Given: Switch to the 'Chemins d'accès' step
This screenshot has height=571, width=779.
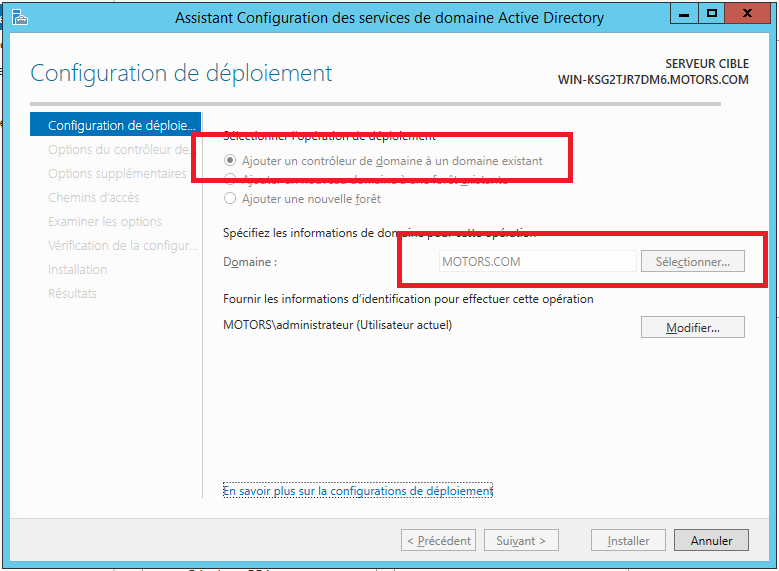Looking at the screenshot, I should tap(93, 198).
